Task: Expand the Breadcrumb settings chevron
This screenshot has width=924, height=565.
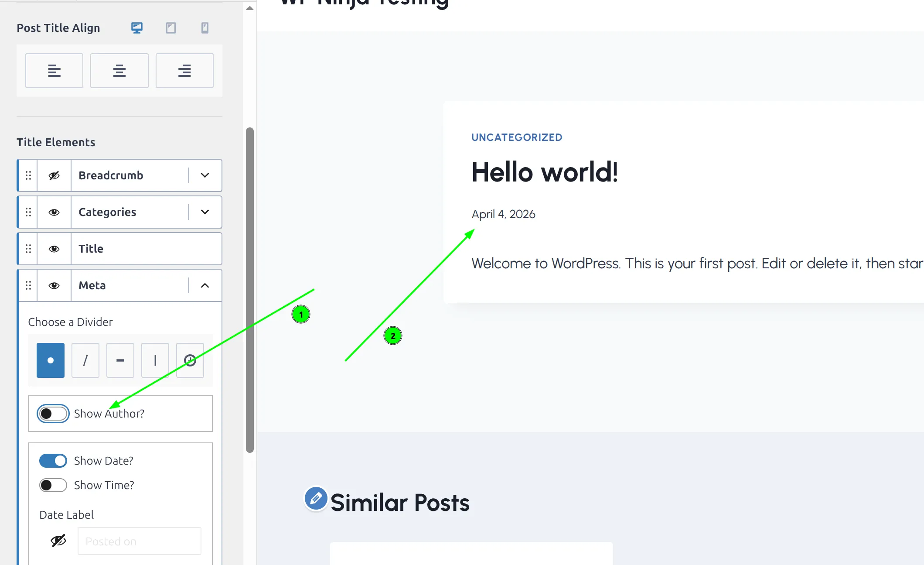Action: pos(205,175)
